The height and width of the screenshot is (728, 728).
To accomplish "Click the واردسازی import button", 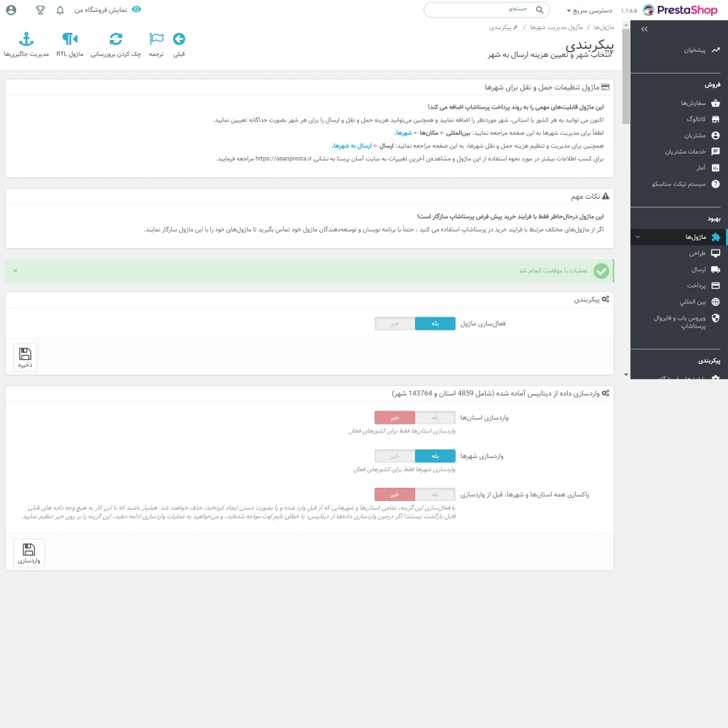I will tap(29, 553).
